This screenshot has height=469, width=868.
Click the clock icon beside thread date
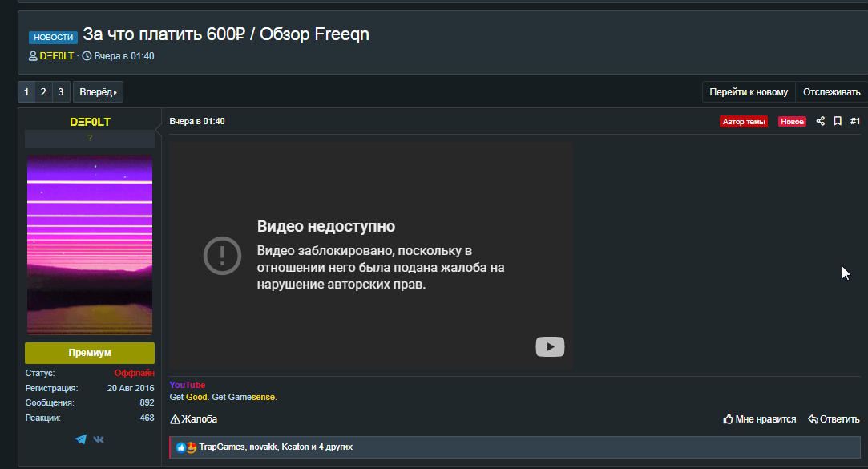pyautogui.click(x=87, y=56)
